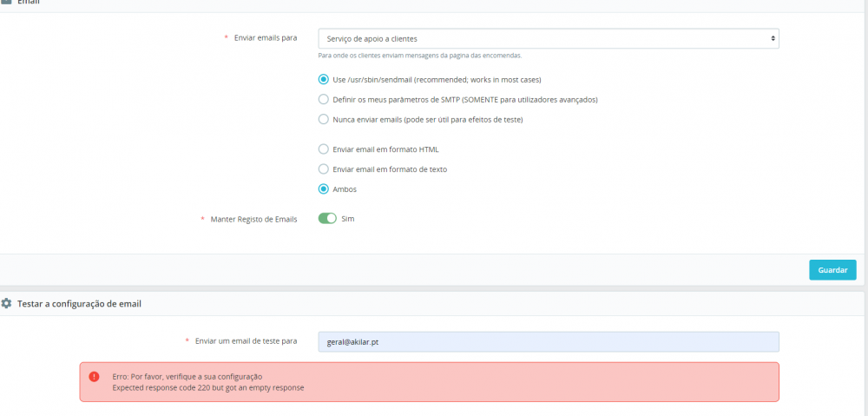
Task: Open the 'Enviar emails para' dropdown
Action: coord(549,38)
